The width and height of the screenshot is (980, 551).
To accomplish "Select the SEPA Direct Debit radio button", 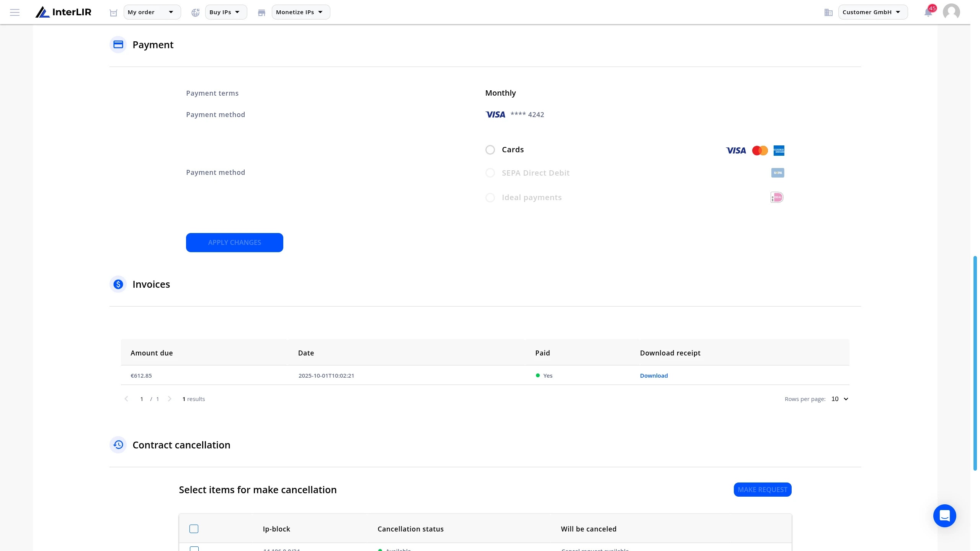I will click(490, 173).
